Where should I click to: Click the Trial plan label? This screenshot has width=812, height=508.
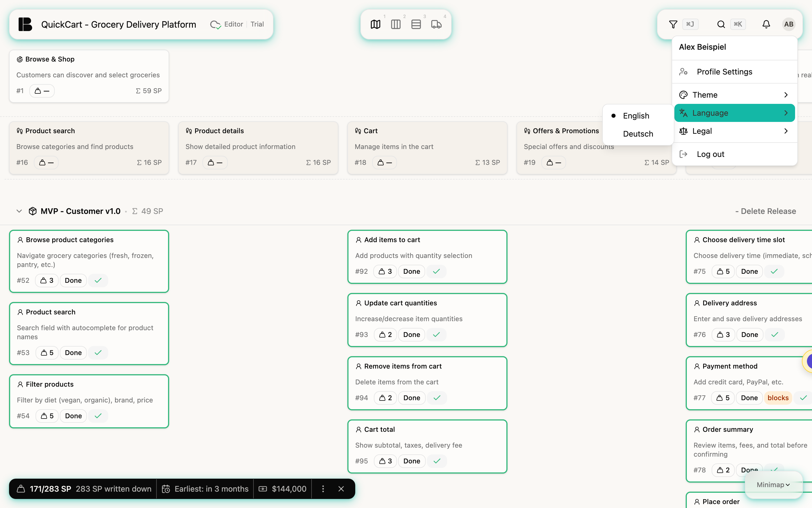[x=257, y=24]
